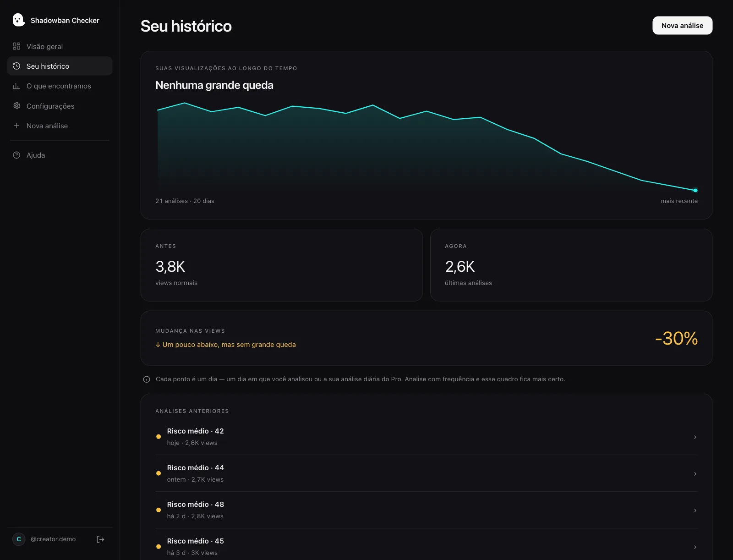Viewport: 733px width, 560px height.
Task: Click the creator.demo avatar circle
Action: (19, 539)
